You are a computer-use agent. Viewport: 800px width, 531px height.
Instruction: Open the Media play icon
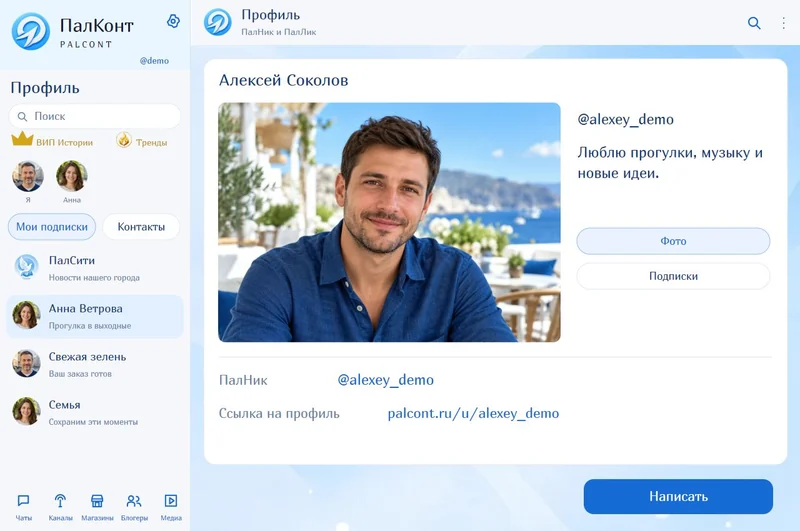(171, 501)
